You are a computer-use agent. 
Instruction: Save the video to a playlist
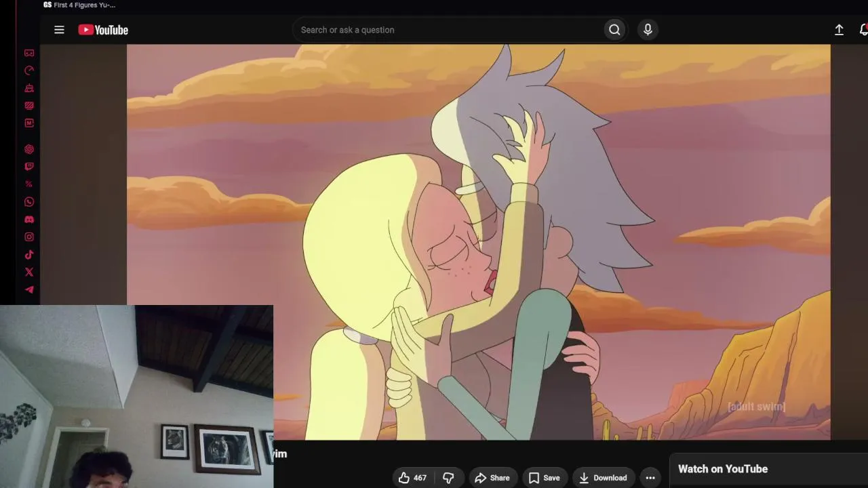545,478
